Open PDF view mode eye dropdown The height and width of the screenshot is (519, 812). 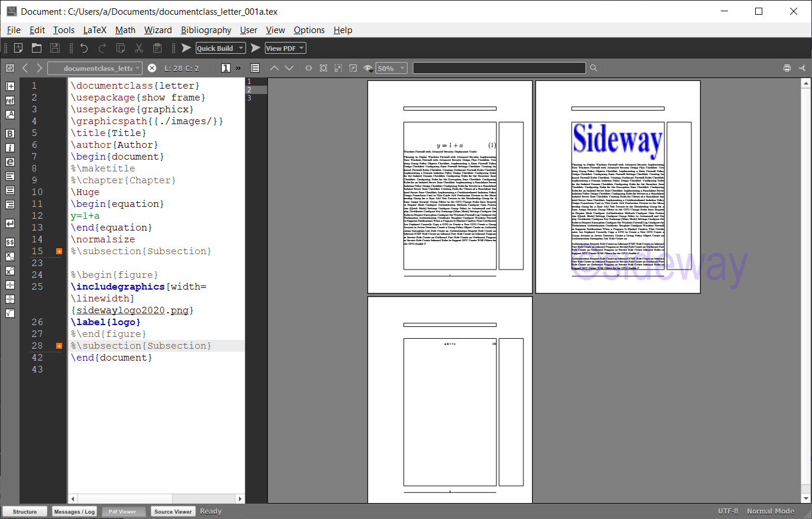tap(368, 68)
